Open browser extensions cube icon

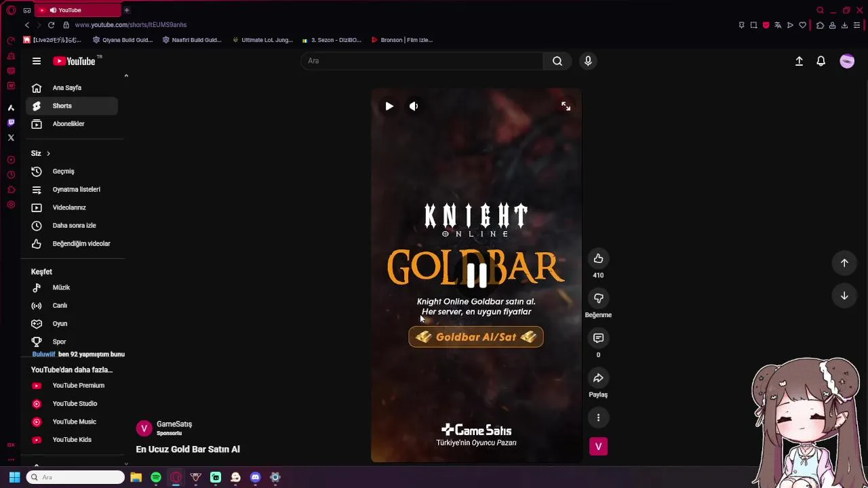click(x=820, y=25)
